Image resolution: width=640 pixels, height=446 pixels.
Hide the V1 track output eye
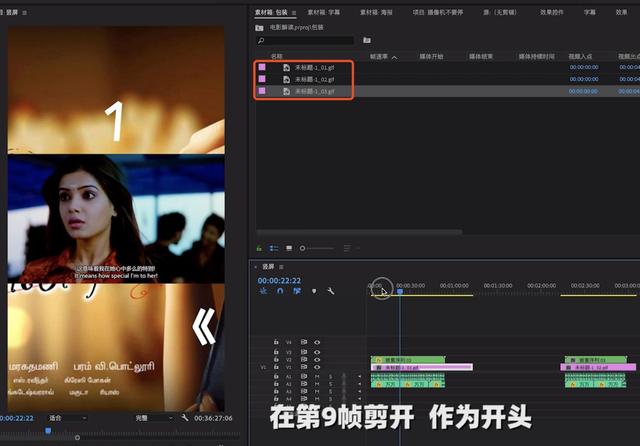(x=317, y=367)
